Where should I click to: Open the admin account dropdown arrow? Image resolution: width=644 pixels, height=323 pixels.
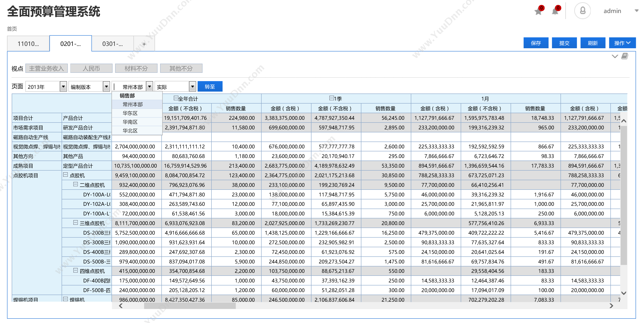pyautogui.click(x=637, y=11)
